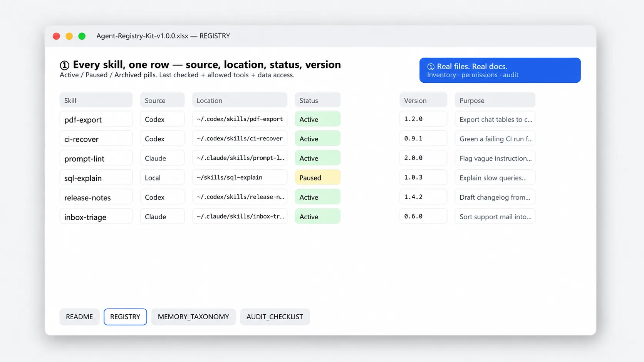This screenshot has width=644, height=362.
Task: Select the Flag vague instruction purpose cell
Action: [495, 158]
